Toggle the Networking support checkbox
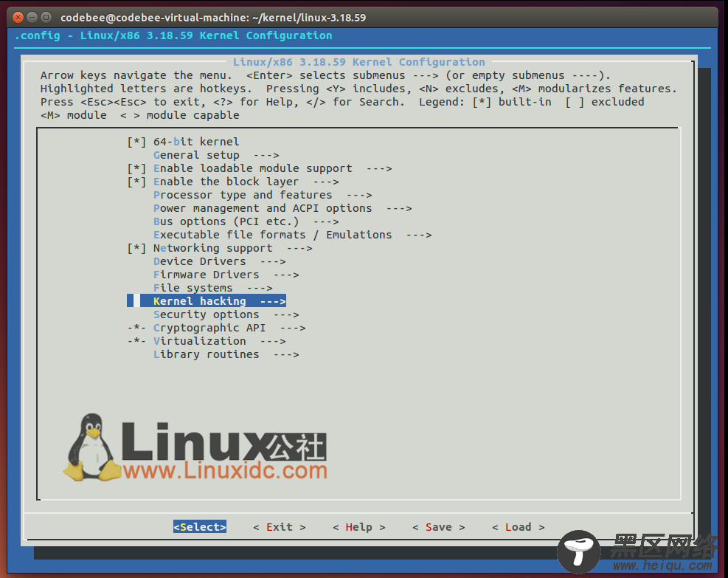This screenshot has width=728, height=578. coord(136,248)
